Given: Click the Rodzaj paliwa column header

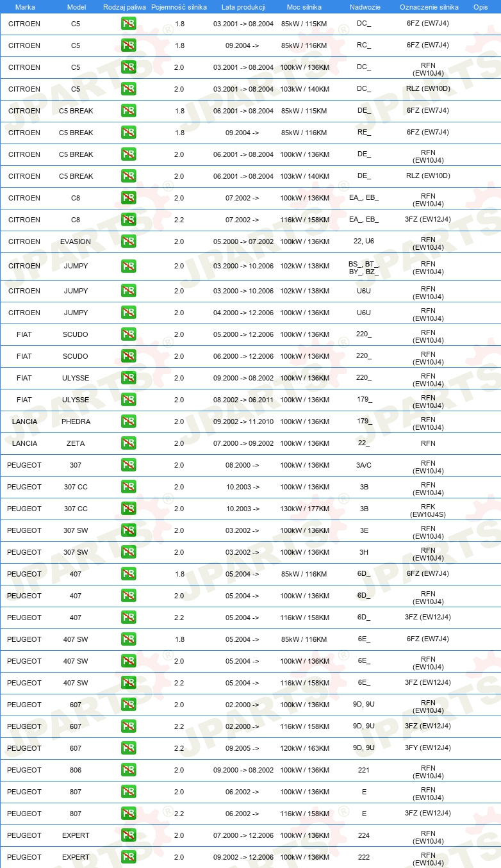Looking at the screenshot, I should [125, 7].
